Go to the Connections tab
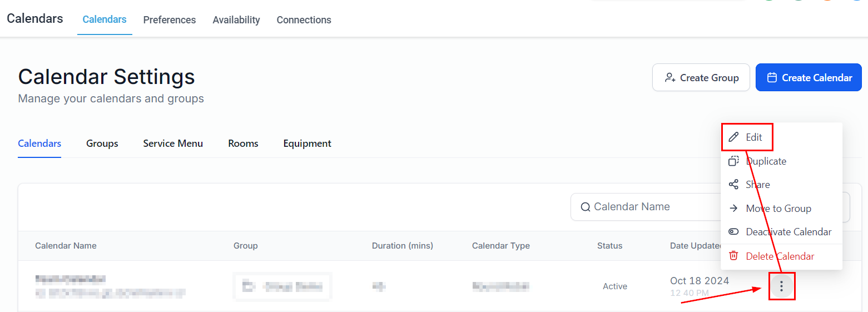The height and width of the screenshot is (312, 868). (x=304, y=20)
